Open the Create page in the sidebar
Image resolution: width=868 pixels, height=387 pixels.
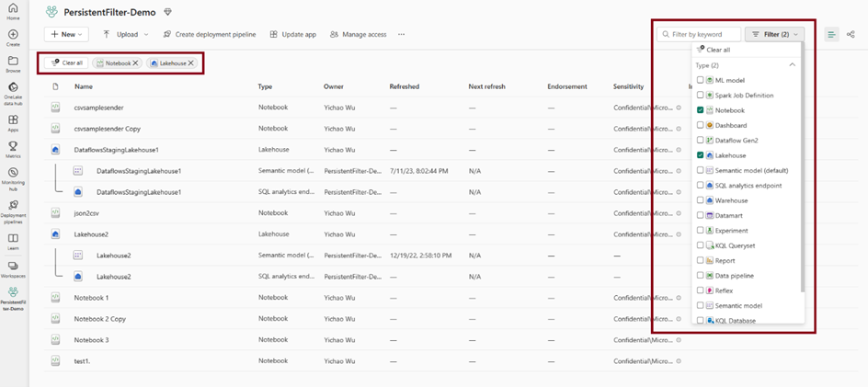point(13,39)
